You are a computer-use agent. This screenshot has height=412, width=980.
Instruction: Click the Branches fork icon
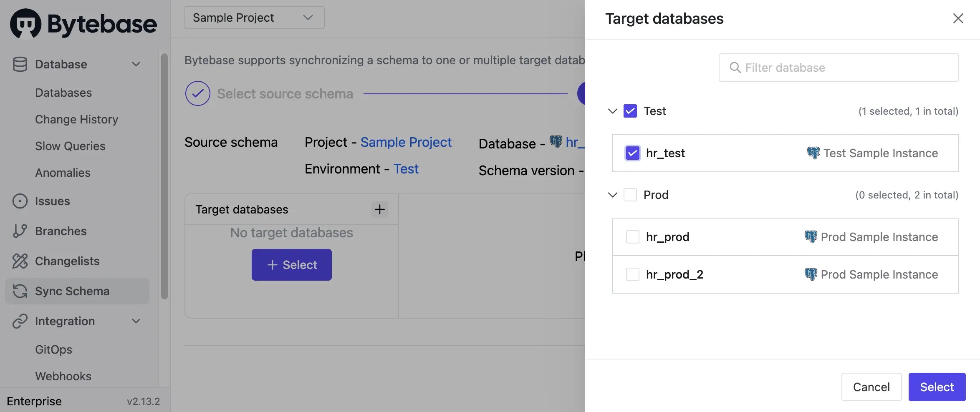(20, 231)
